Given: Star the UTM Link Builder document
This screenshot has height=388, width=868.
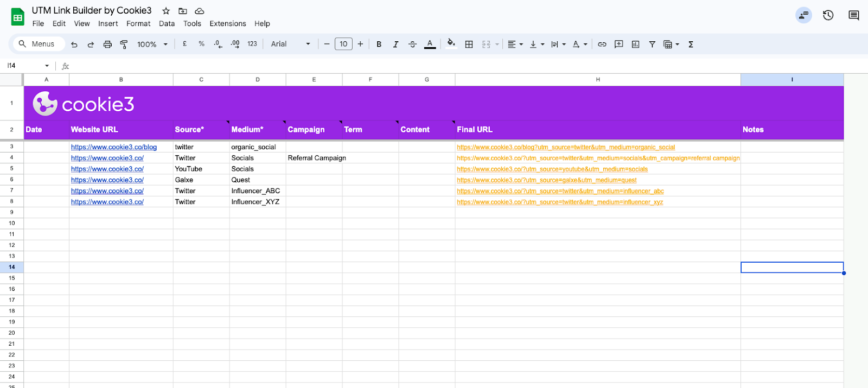Looking at the screenshot, I should click(166, 11).
